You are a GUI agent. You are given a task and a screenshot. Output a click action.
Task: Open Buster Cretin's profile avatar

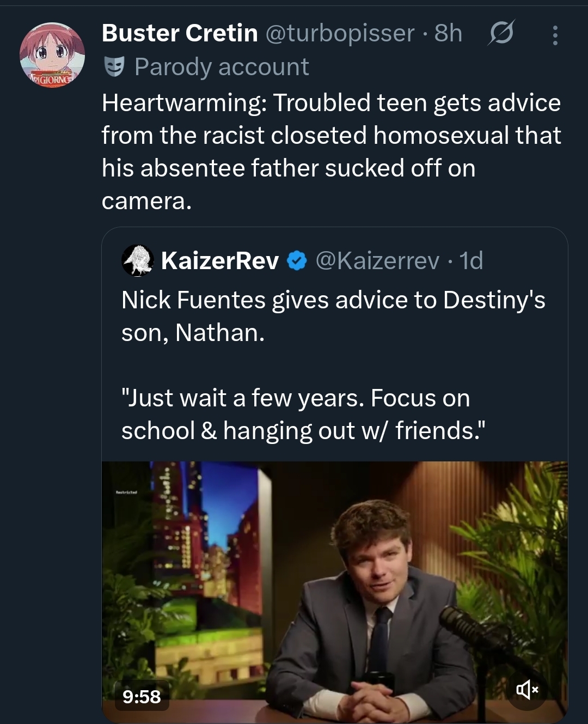click(52, 56)
